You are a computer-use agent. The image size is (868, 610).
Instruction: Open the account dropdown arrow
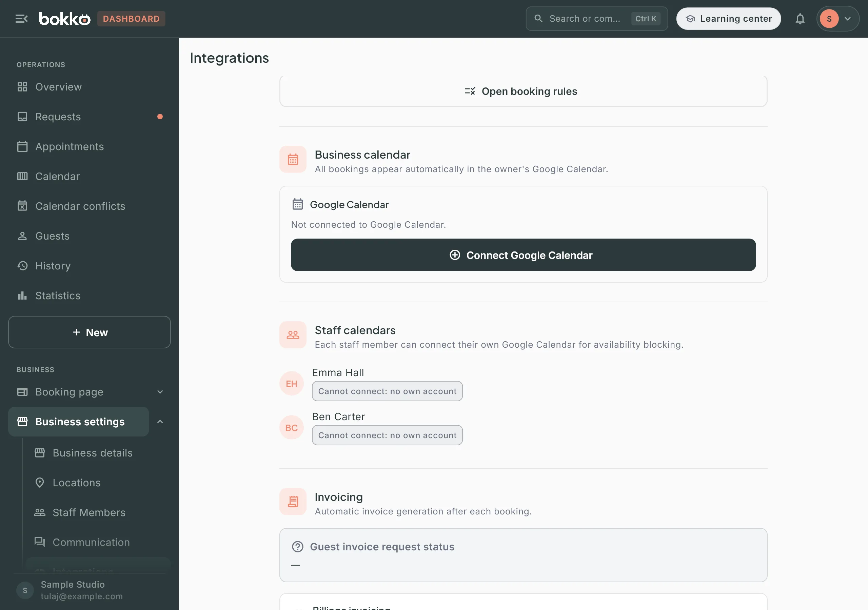pyautogui.click(x=848, y=19)
